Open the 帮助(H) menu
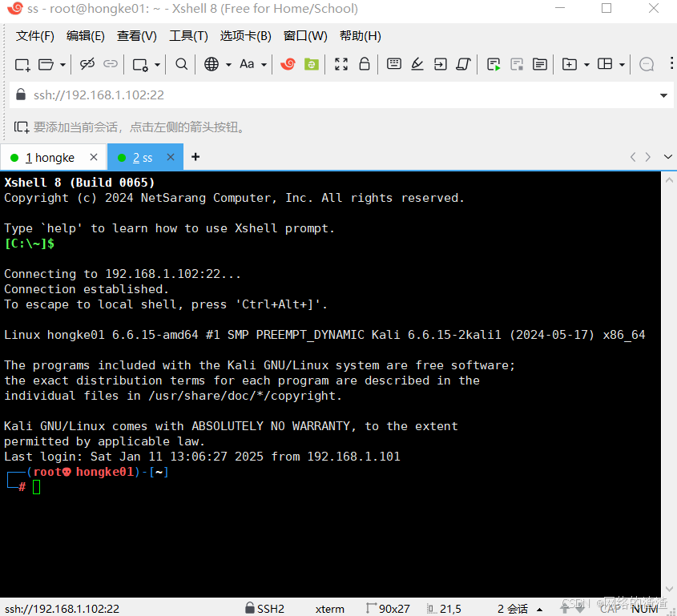This screenshot has height=616, width=677. pyautogui.click(x=361, y=36)
